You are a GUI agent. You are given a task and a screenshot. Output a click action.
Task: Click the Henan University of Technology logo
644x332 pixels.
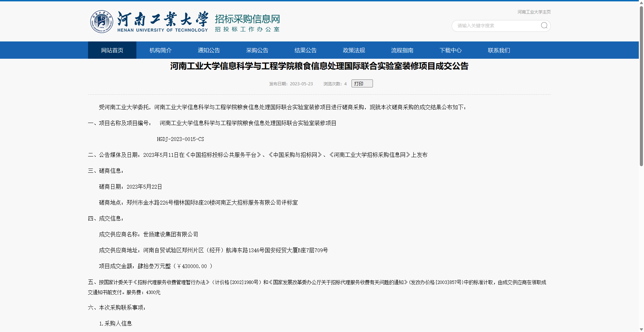coord(101,21)
